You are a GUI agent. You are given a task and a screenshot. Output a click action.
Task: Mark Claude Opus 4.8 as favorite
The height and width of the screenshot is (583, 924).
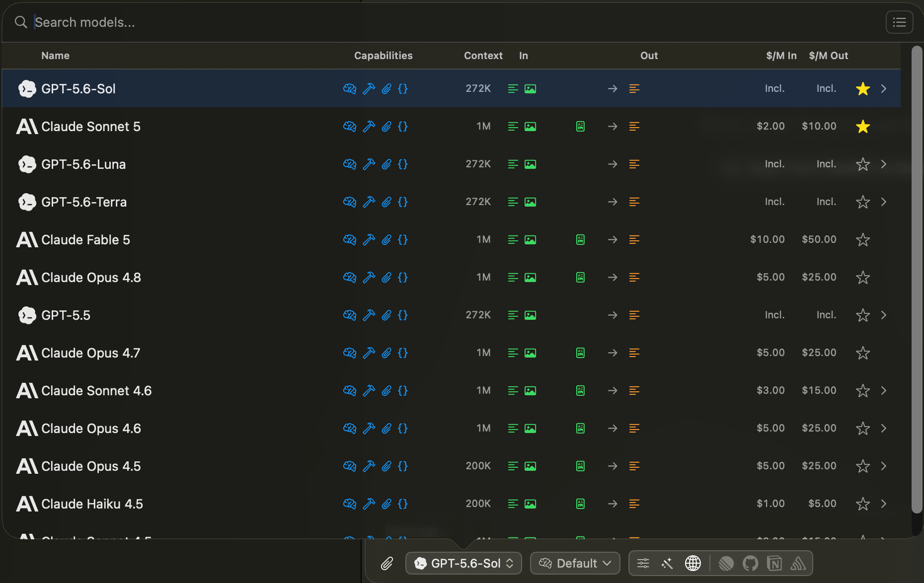tap(863, 277)
